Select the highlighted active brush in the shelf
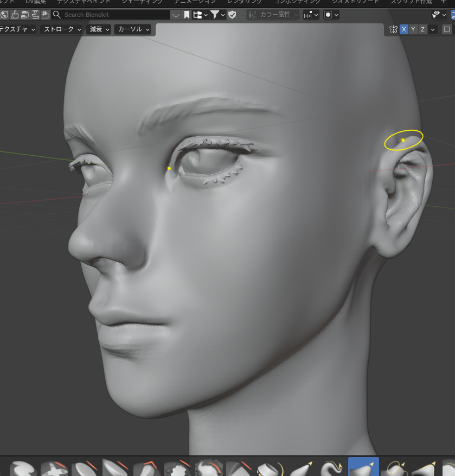Image resolution: width=455 pixels, height=476 pixels. coord(363,467)
